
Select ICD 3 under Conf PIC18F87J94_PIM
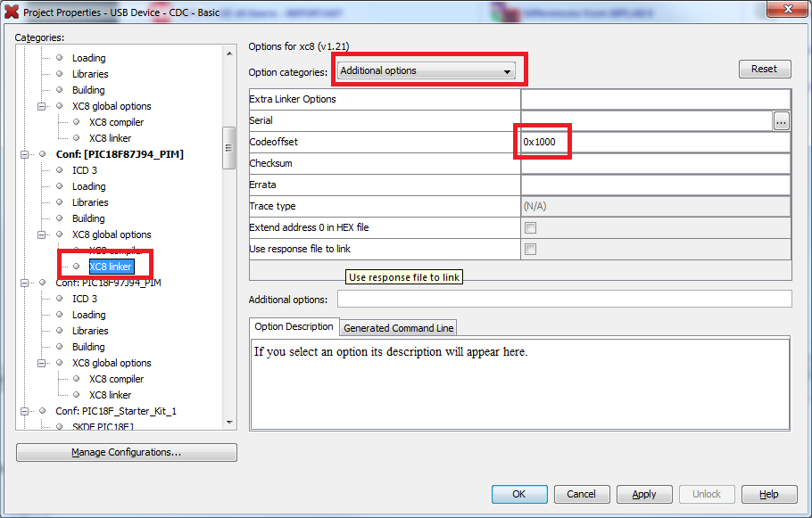(85, 170)
